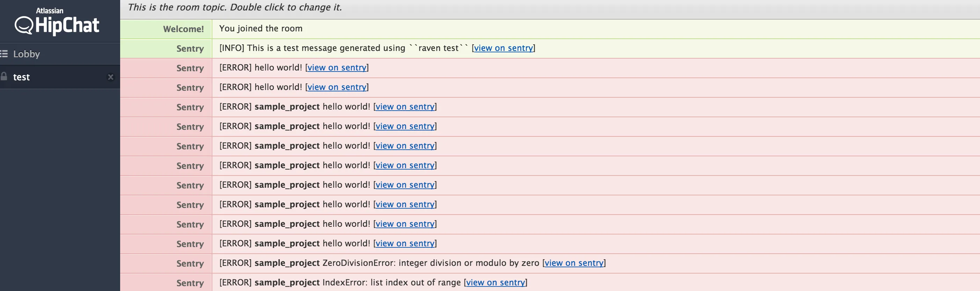The image size is (980, 291).
Task: Click Sentry sender name on IndexError row
Action: (x=190, y=283)
